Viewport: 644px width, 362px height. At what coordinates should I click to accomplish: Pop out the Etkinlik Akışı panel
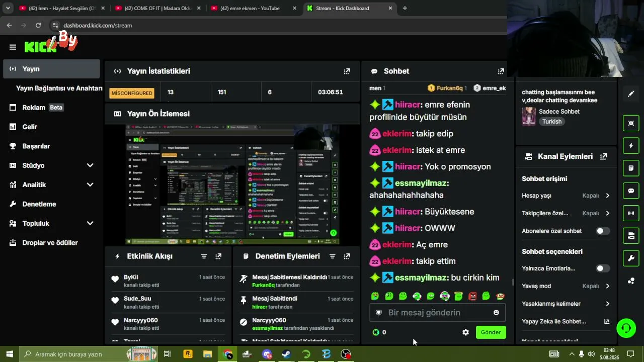[218, 256]
